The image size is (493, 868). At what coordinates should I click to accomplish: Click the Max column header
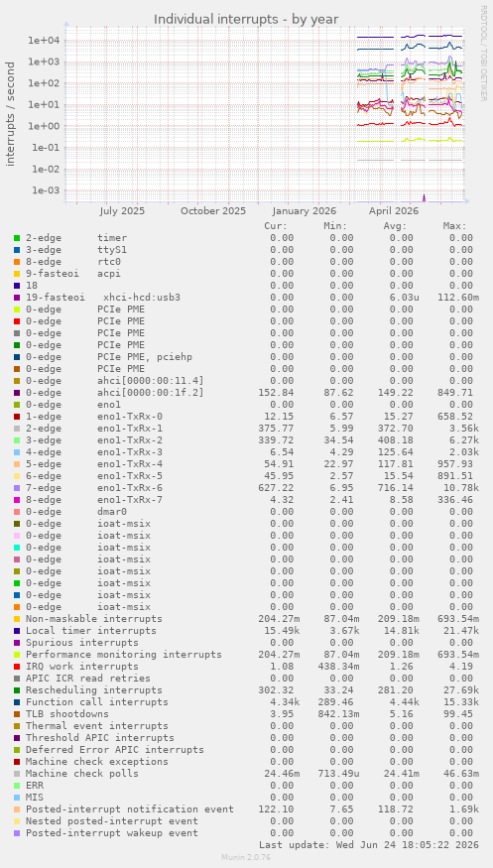(x=454, y=226)
